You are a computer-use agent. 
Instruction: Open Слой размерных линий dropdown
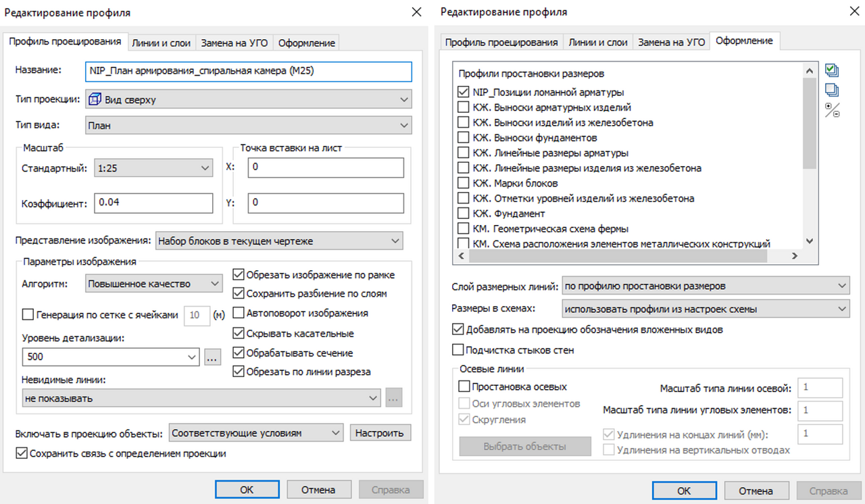pyautogui.click(x=705, y=286)
